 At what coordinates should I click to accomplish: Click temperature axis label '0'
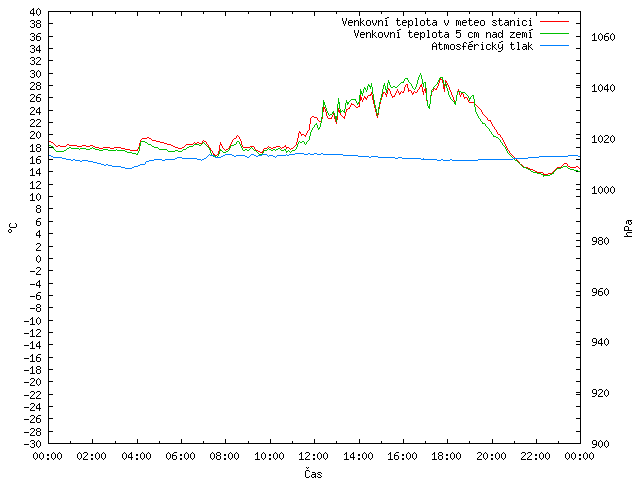(38, 259)
